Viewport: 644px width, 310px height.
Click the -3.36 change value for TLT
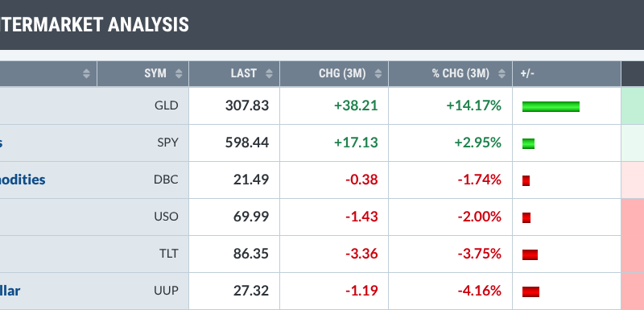click(x=361, y=254)
